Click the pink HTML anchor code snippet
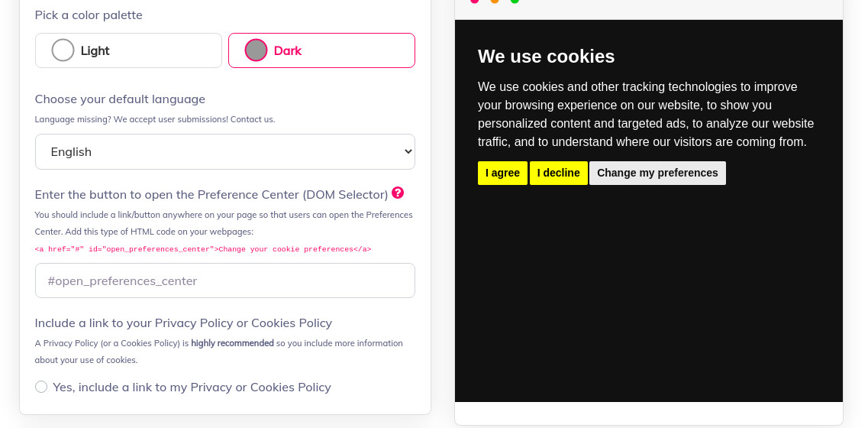This screenshot has height=428, width=868. (x=203, y=249)
